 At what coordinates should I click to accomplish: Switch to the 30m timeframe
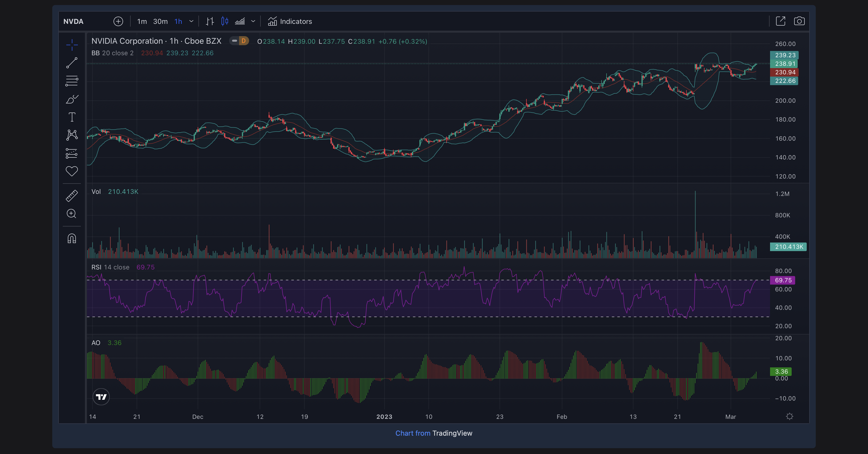coord(160,22)
